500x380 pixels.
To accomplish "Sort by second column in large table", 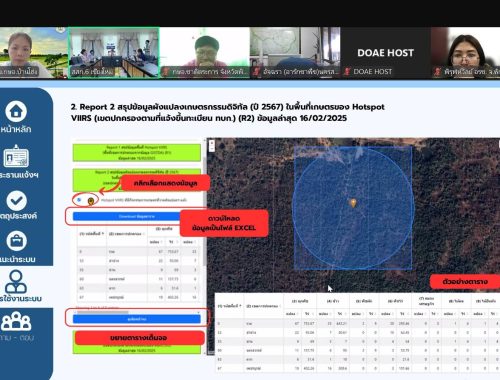I will tap(263, 306).
